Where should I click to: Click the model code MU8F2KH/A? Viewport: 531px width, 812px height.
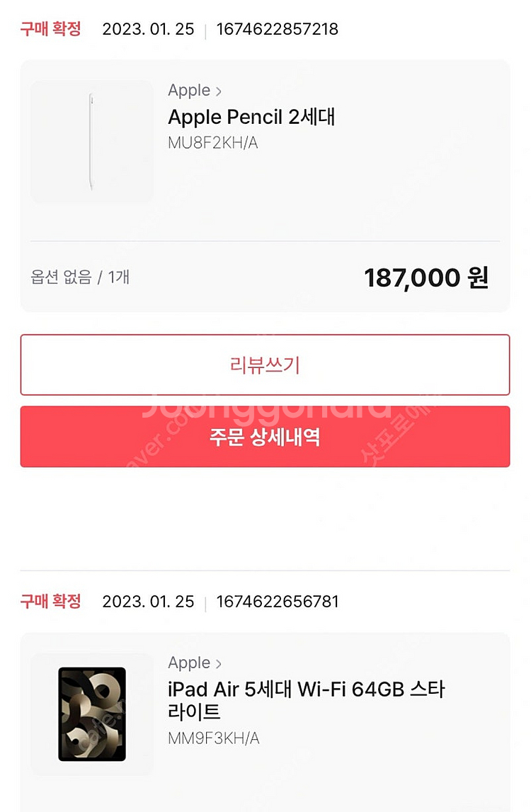click(x=212, y=143)
